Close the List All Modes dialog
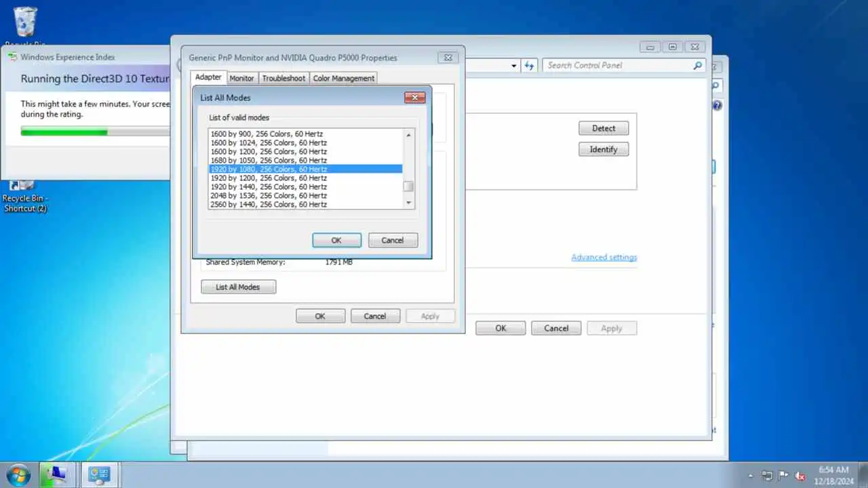Image resolution: width=868 pixels, height=488 pixels. 414,98
